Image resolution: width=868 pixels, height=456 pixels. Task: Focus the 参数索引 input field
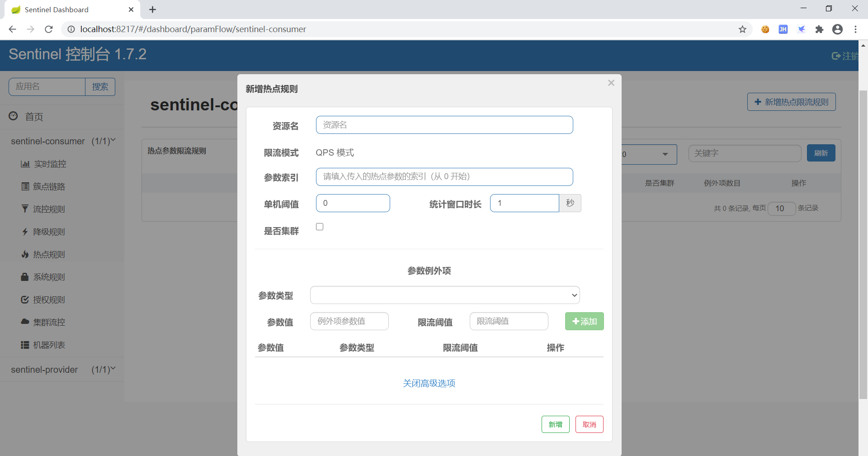[444, 177]
